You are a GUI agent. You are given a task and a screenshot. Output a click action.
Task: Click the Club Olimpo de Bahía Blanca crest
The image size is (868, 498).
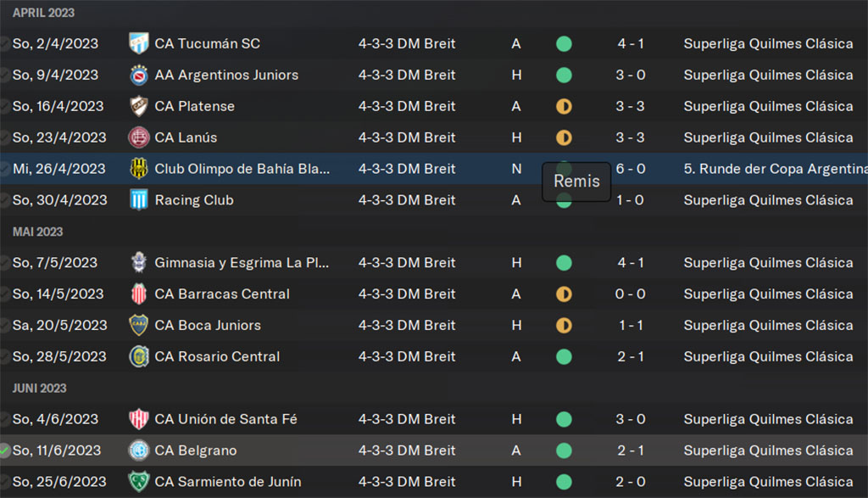pyautogui.click(x=138, y=168)
